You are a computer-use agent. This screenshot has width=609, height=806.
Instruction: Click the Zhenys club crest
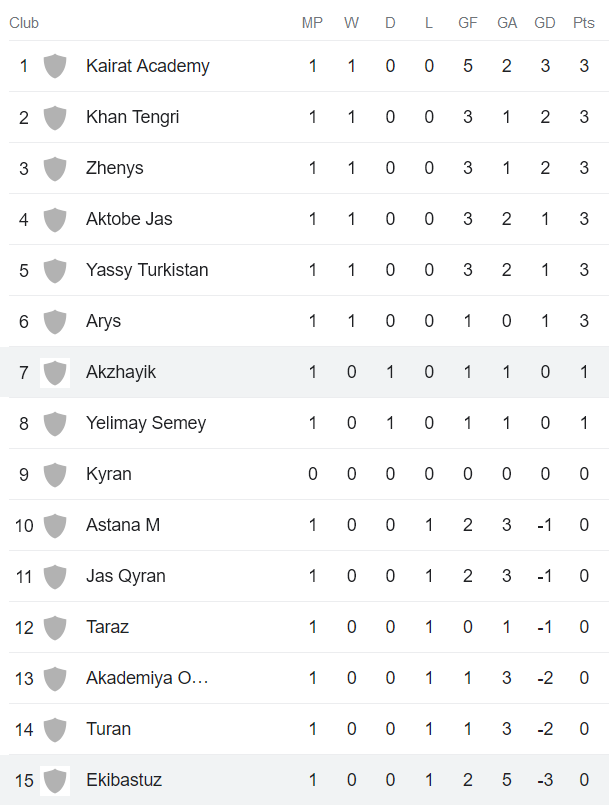55,168
